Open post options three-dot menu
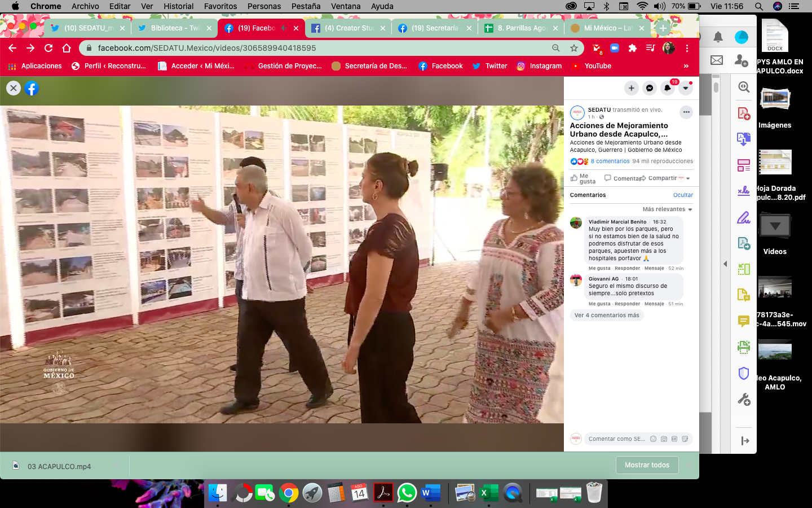The image size is (812, 508). 686,112
